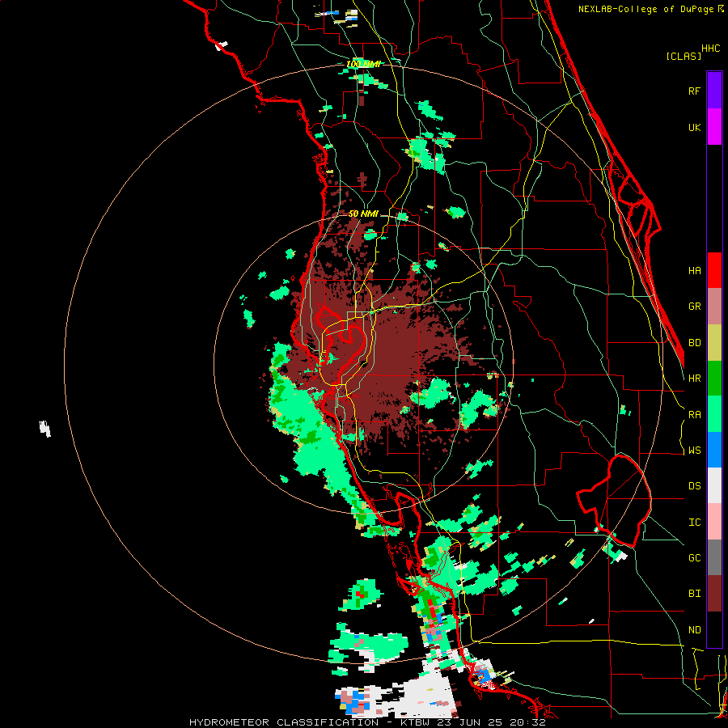Click the IC legend label
Image resolution: width=728 pixels, height=728 pixels.
point(694,523)
